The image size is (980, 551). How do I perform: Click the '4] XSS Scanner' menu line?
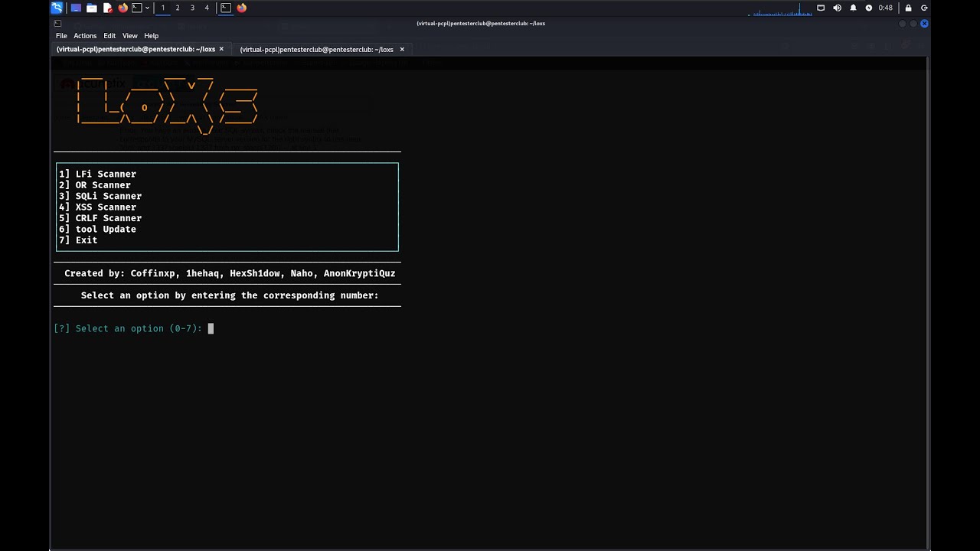pyautogui.click(x=97, y=207)
